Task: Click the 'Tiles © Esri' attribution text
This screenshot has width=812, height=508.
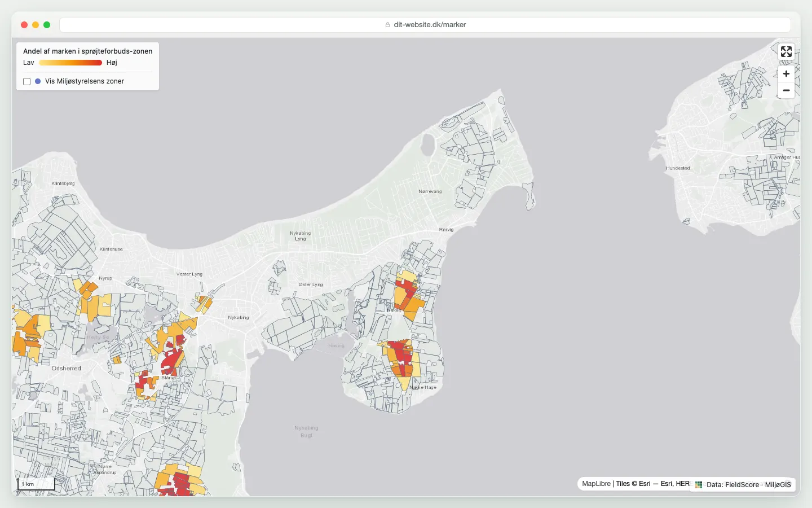Action: coord(633,484)
